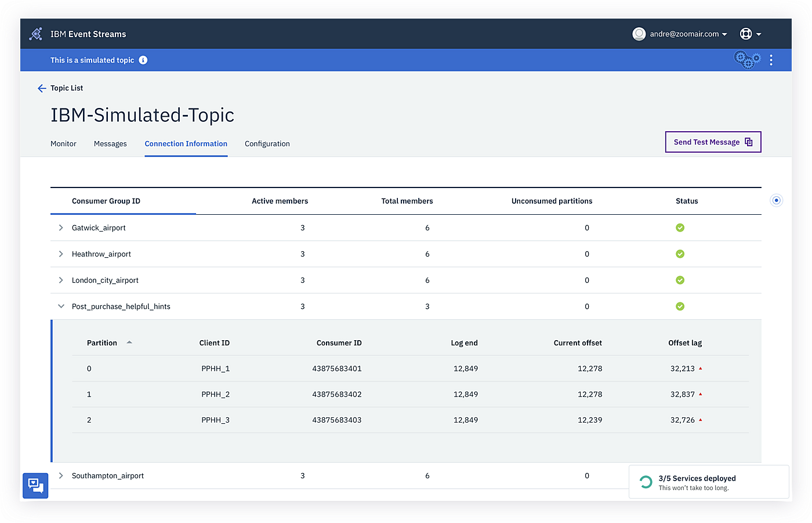Select client ID PPHH_3 cell
This screenshot has height=523, width=812.
216,420
